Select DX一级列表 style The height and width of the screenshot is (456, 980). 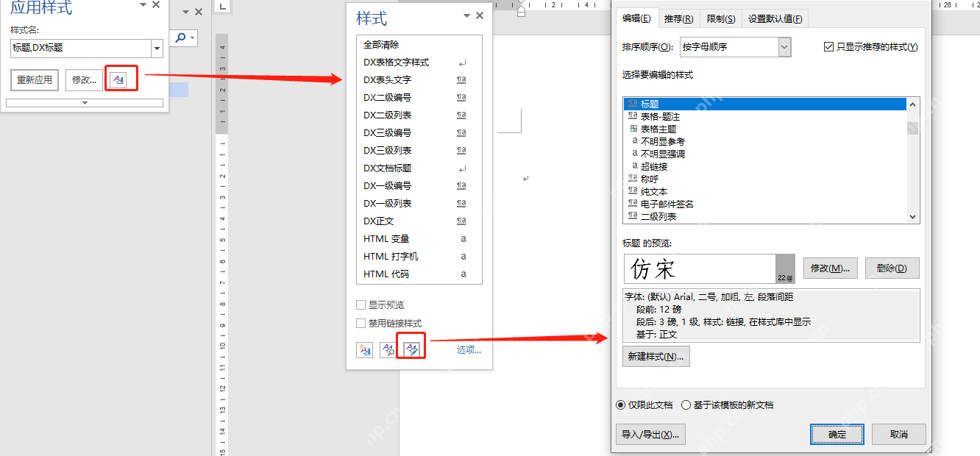click(419, 204)
